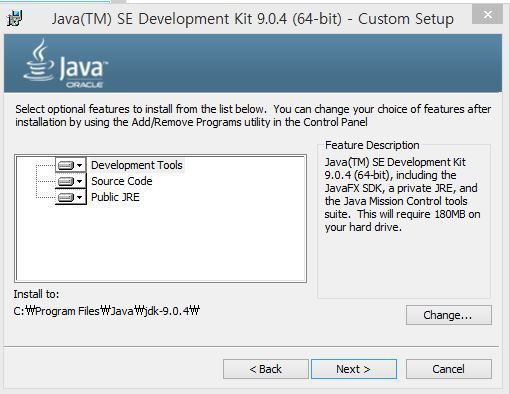Click the Java Oracle logo in banner

pos(65,63)
